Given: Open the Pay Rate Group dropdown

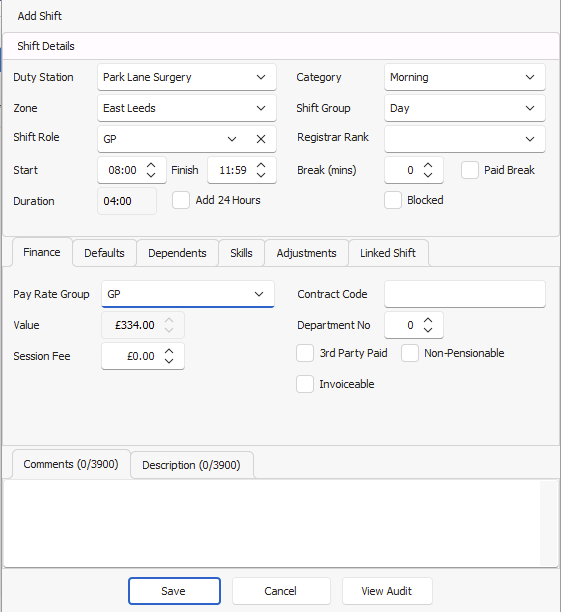Looking at the screenshot, I should point(188,294).
